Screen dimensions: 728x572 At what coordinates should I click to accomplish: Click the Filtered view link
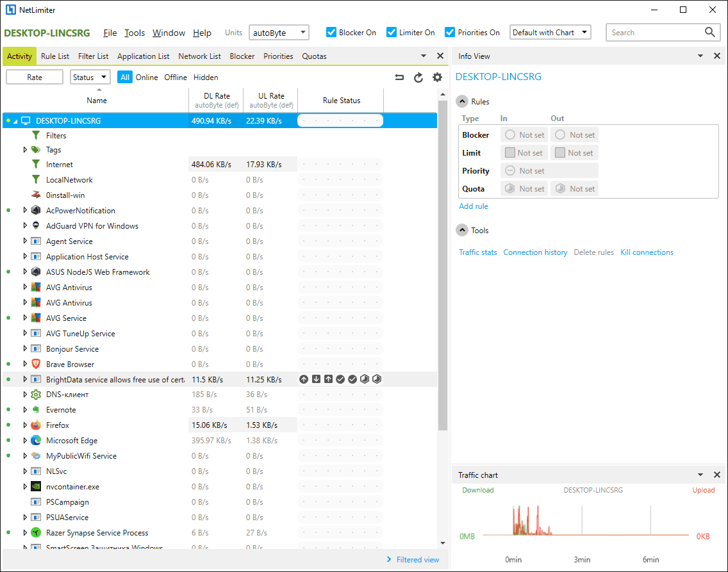(x=417, y=559)
